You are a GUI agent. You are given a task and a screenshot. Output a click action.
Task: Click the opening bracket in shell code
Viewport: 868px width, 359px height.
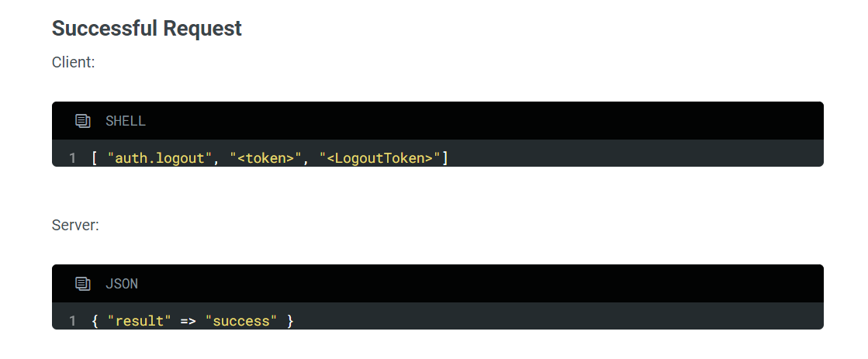coord(95,158)
